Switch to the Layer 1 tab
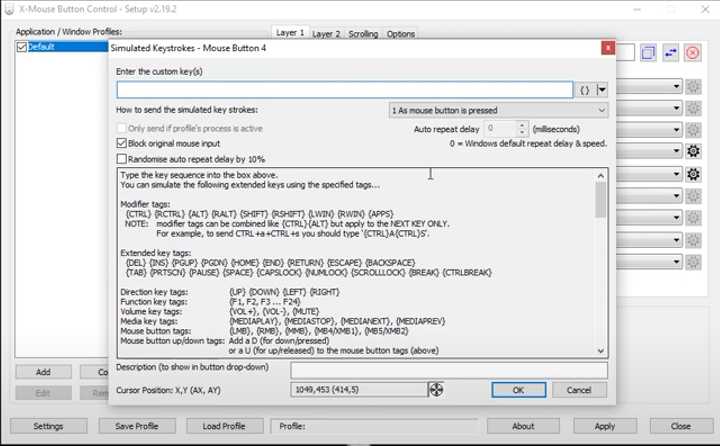The height and width of the screenshot is (446, 720). (290, 33)
